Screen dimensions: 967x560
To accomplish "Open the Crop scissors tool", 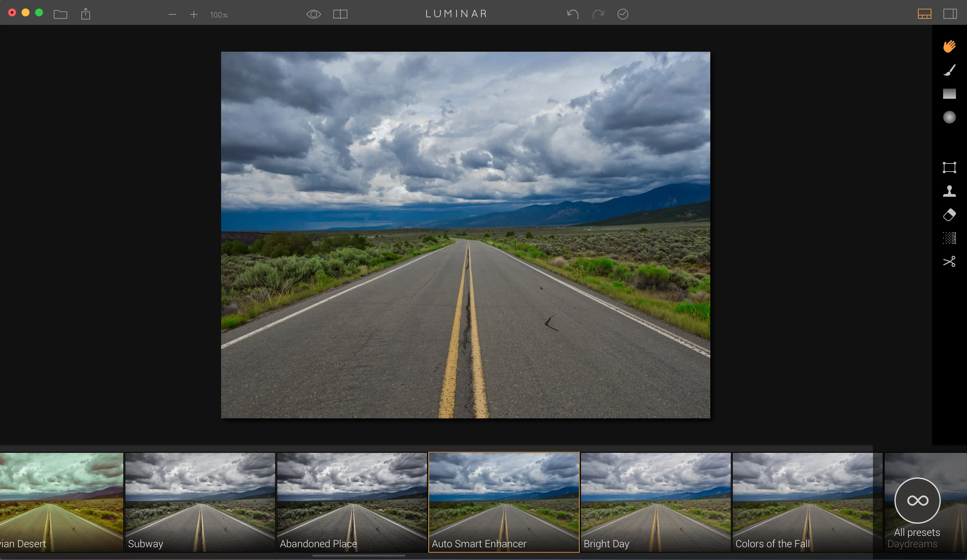I will point(949,262).
